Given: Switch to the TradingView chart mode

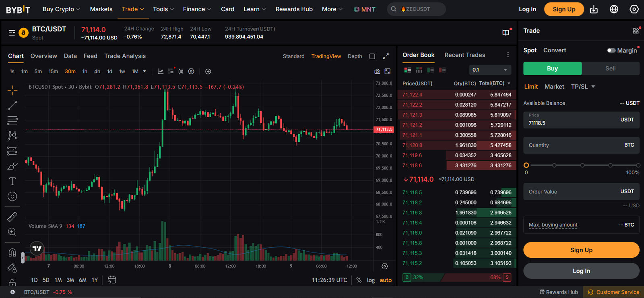Looking at the screenshot, I should 326,56.
